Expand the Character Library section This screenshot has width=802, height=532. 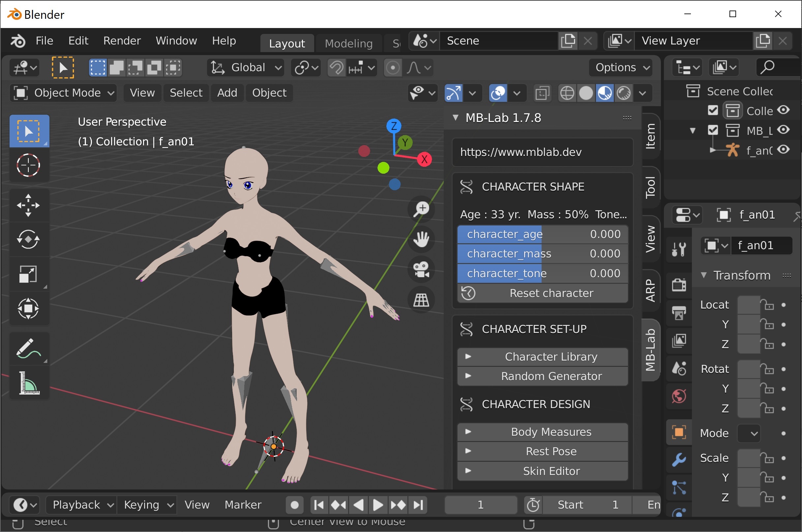[x=542, y=357]
